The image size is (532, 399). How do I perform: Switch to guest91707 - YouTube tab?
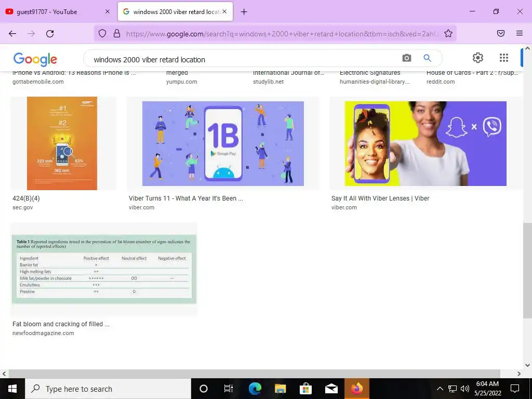tap(58, 11)
